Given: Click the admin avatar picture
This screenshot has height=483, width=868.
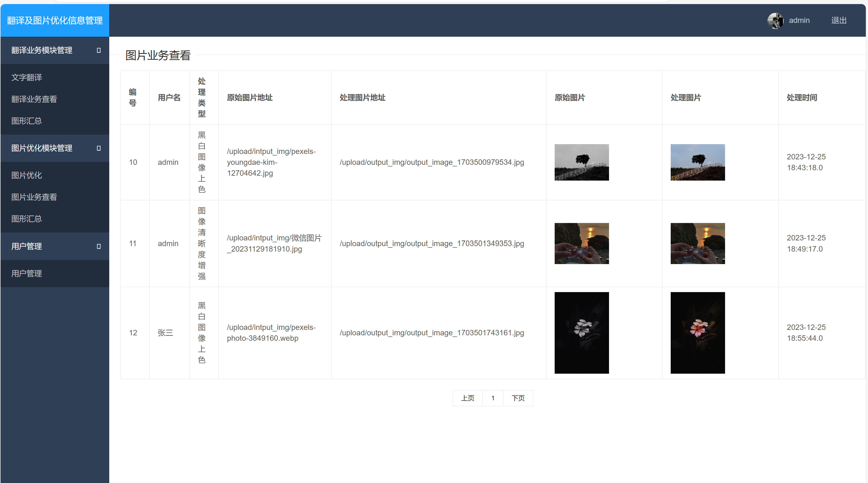Looking at the screenshot, I should click(775, 21).
